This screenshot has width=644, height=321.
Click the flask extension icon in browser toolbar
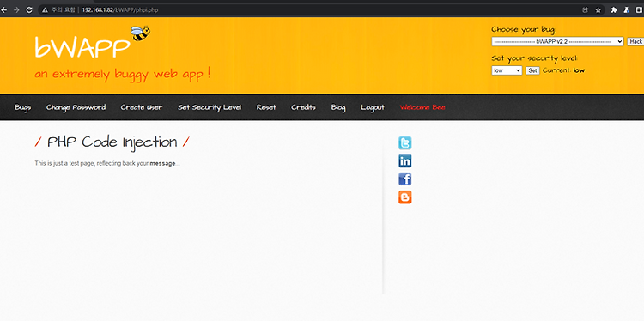(x=627, y=9)
